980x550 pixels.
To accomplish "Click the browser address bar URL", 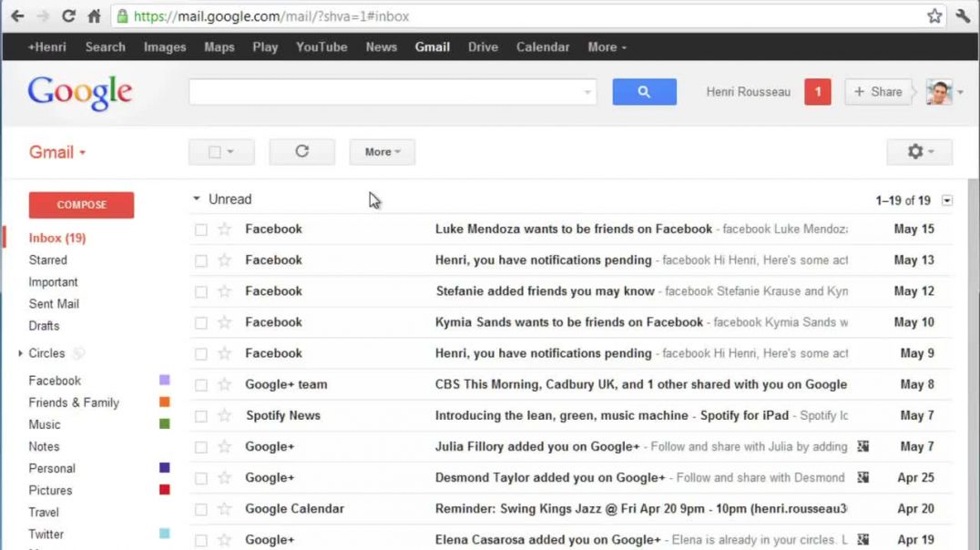I will 271,16.
